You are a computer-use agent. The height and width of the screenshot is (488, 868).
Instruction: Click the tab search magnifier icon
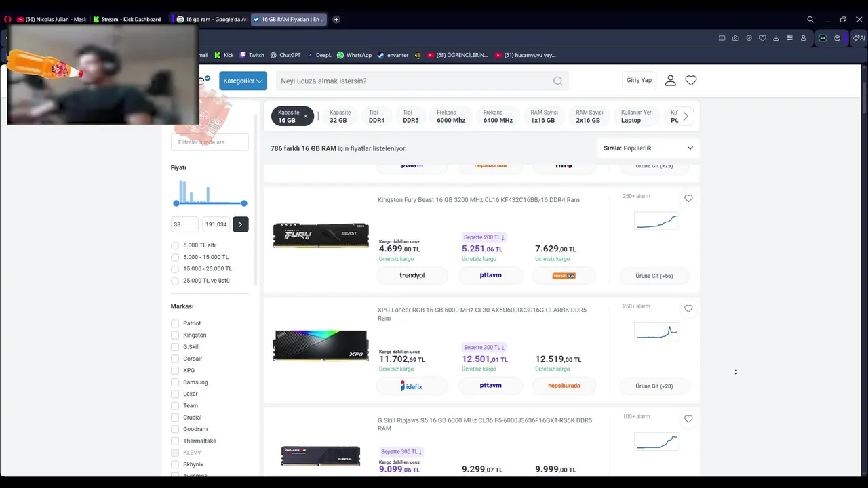click(x=810, y=19)
